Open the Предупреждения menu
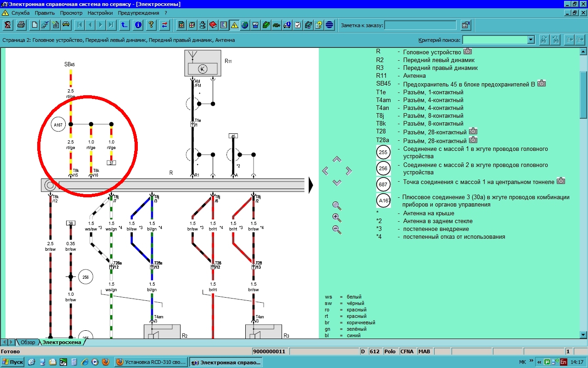The height and width of the screenshot is (368, 588). [138, 13]
